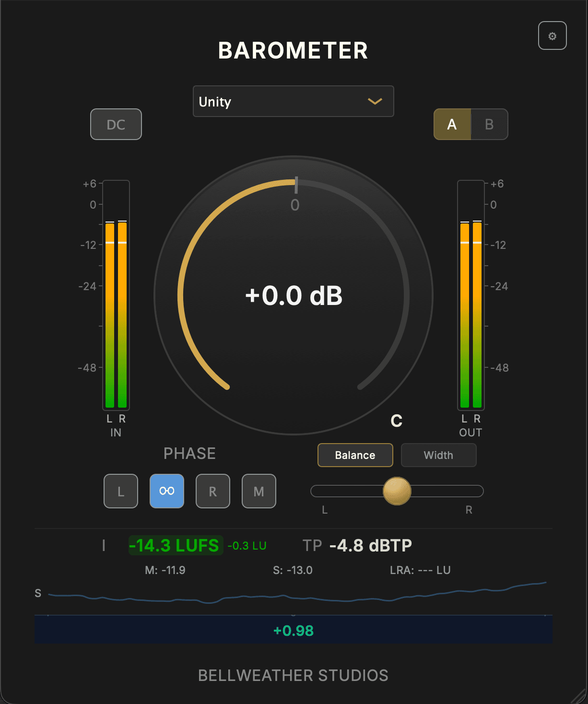Click the -4.8 dBTP true peak readout
Image resolution: width=588 pixels, height=704 pixels.
coord(371,545)
